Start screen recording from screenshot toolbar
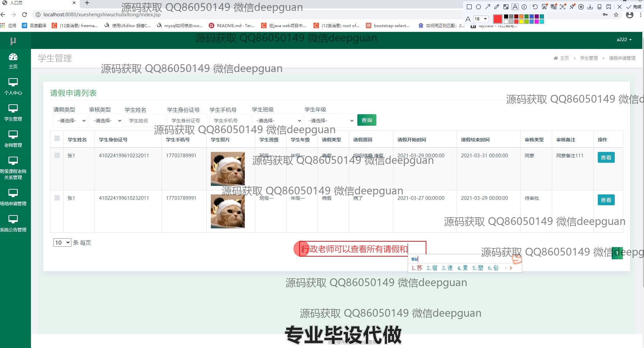Image resolution: width=644 pixels, height=348 pixels. 581,7
